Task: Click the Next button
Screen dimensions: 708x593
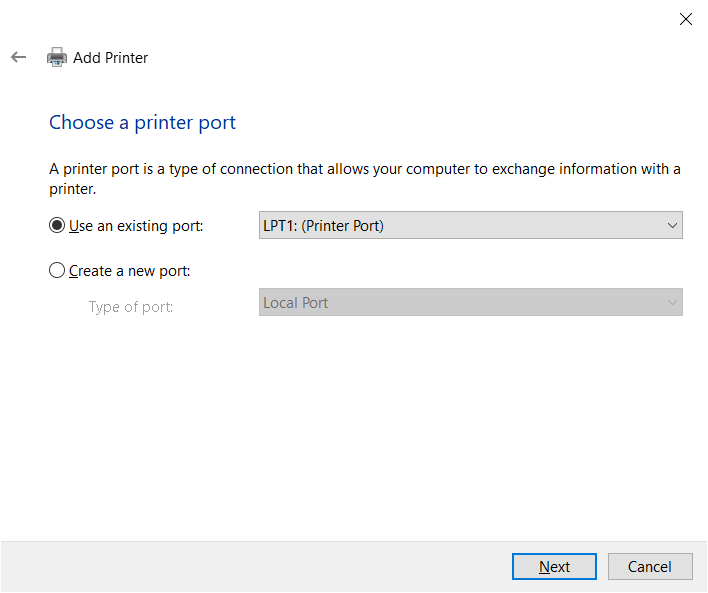Action: click(554, 566)
